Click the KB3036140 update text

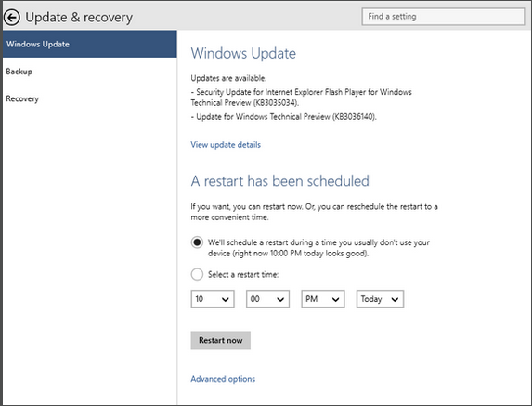[284, 117]
